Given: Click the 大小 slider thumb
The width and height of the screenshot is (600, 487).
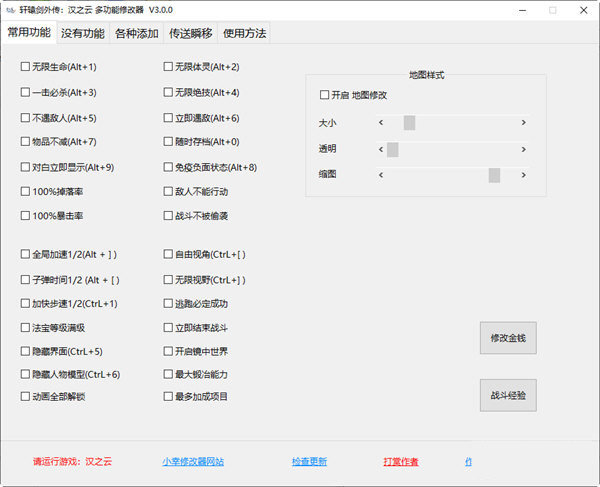Looking at the screenshot, I should click(409, 123).
